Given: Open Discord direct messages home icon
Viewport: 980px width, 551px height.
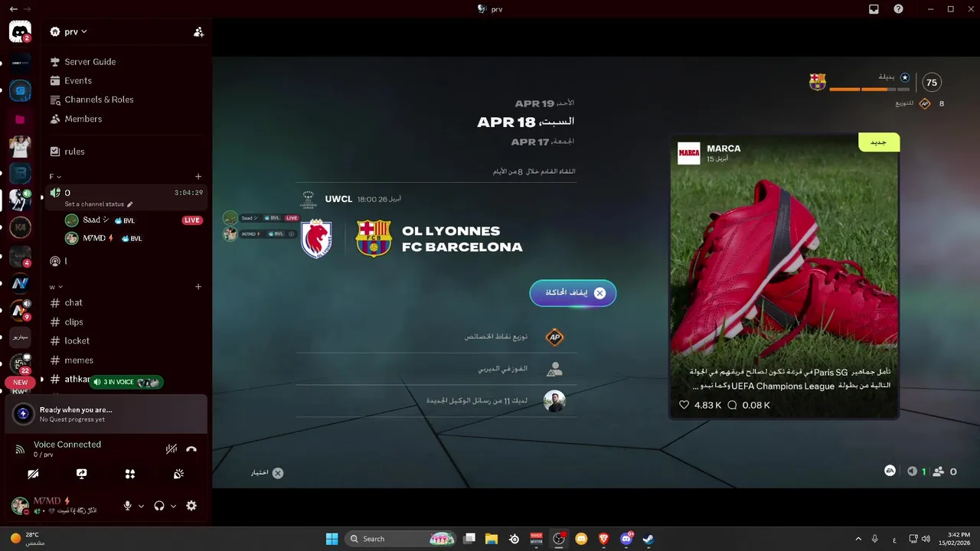Looking at the screenshot, I should pos(20,32).
